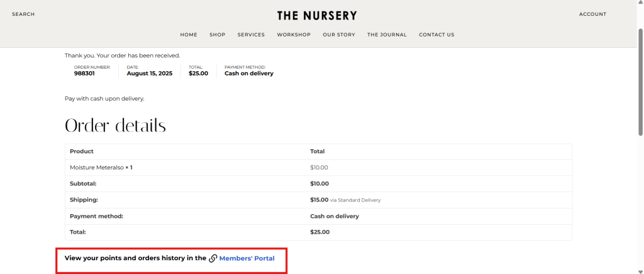Navigate to the Services page
The width and height of the screenshot is (644, 274).
[x=251, y=35]
